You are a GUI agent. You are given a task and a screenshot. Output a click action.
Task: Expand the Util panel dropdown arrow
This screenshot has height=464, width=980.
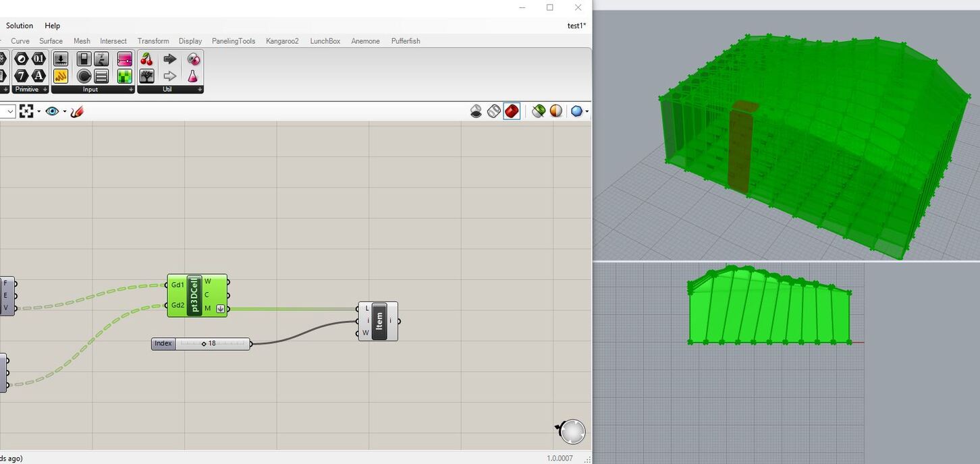[x=200, y=89]
